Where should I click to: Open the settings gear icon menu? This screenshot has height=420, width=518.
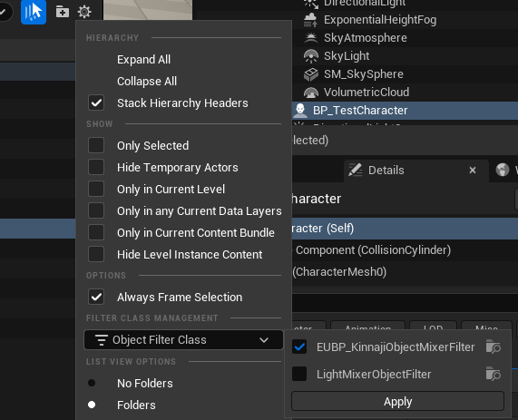pyautogui.click(x=84, y=12)
